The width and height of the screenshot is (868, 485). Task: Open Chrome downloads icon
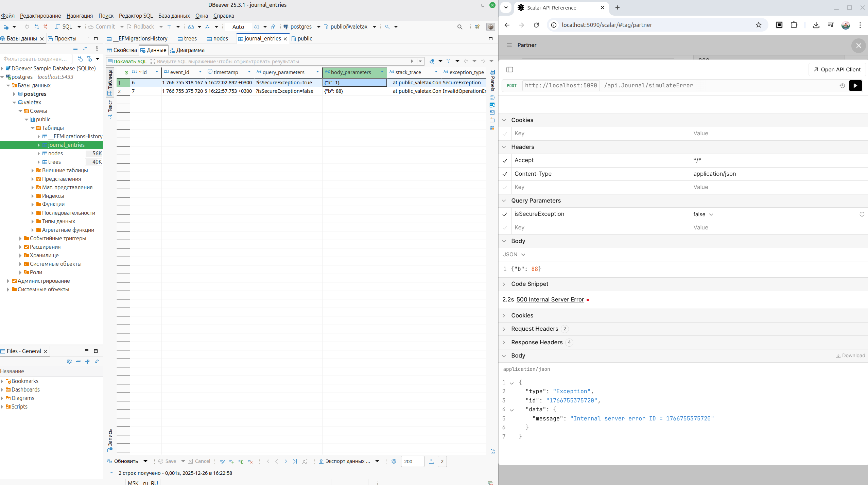[x=816, y=25]
